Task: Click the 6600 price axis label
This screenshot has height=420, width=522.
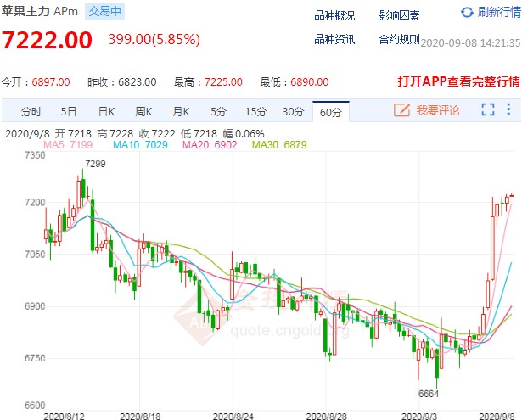Action: (35, 406)
